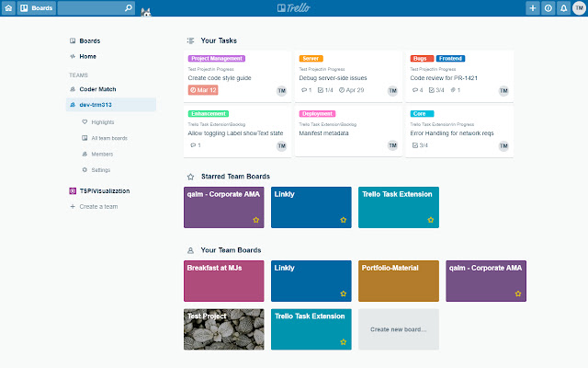The image size is (588, 368).
Task: Open the home icon in the top bar
Action: pos(8,8)
